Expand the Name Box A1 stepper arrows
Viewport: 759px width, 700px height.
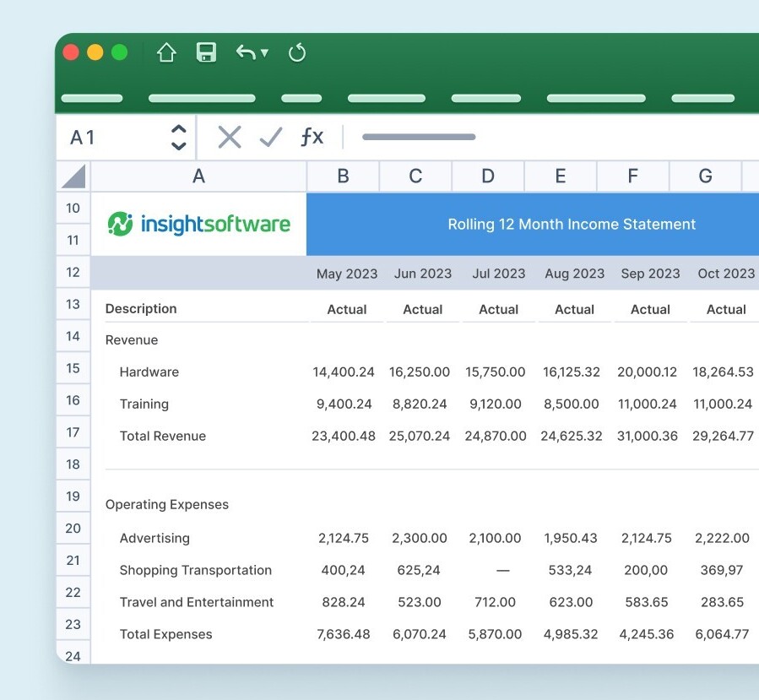[x=178, y=137]
